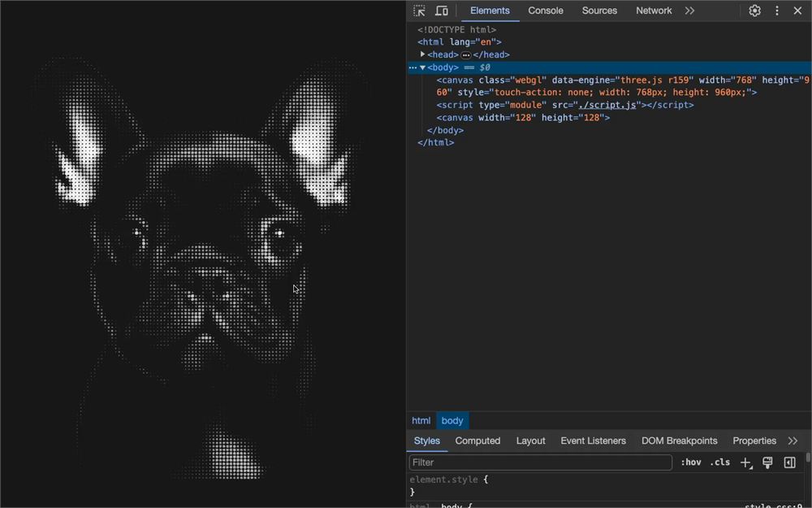812x508 pixels.
Task: Open the Layout tab
Action: [530, 441]
